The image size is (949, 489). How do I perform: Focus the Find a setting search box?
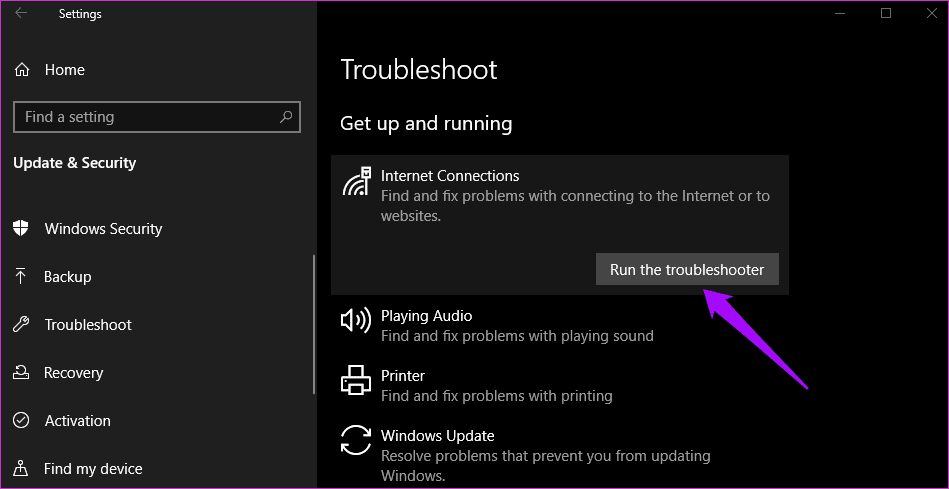[x=157, y=117]
